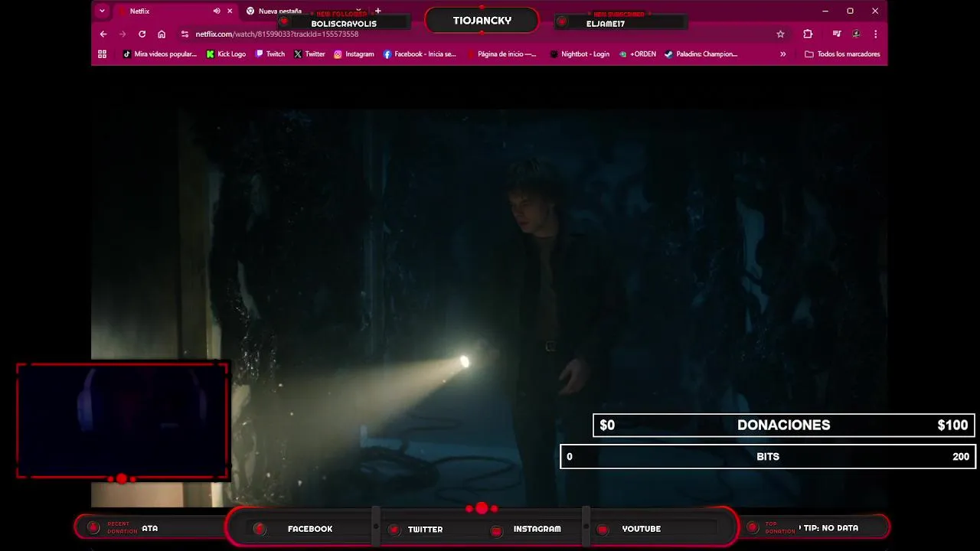Open the Instagram bookmark
Viewport: 980px width, 551px height.
[354, 54]
